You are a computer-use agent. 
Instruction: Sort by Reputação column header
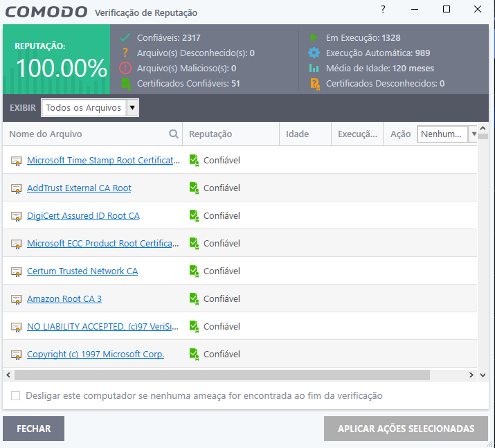tap(210, 134)
